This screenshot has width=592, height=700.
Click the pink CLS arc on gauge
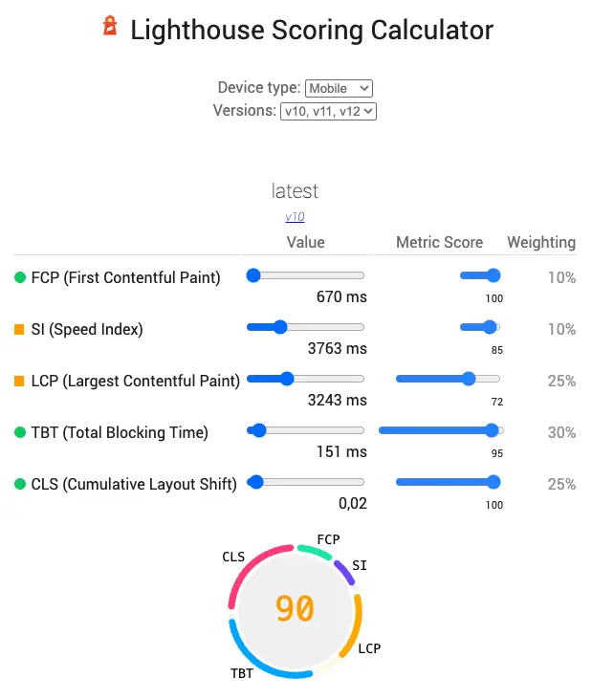252,569
